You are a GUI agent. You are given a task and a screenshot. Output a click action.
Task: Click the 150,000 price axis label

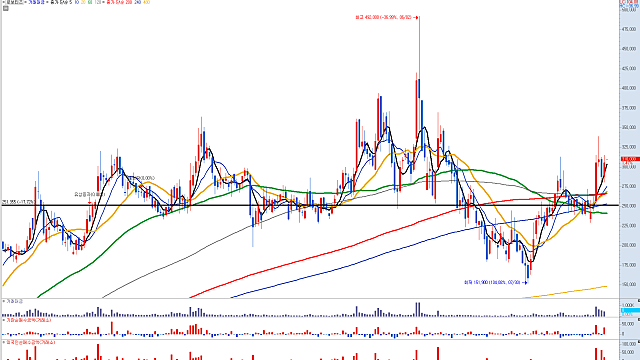[629, 284]
